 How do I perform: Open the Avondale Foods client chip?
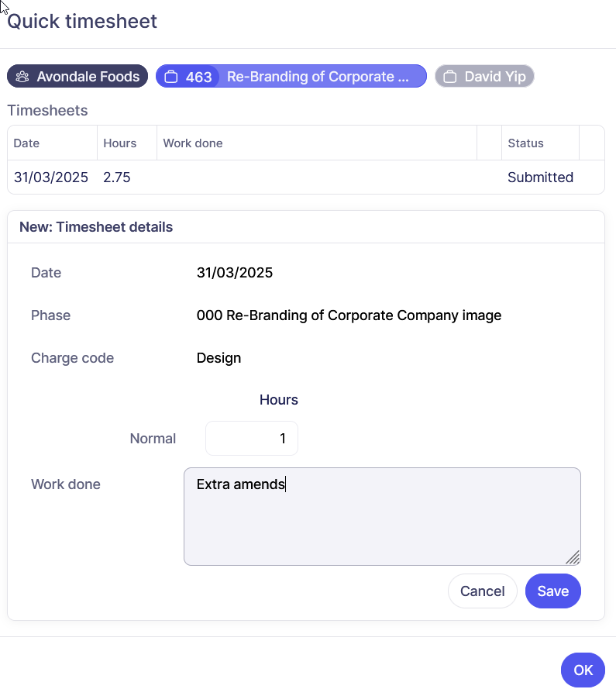pyautogui.click(x=77, y=77)
